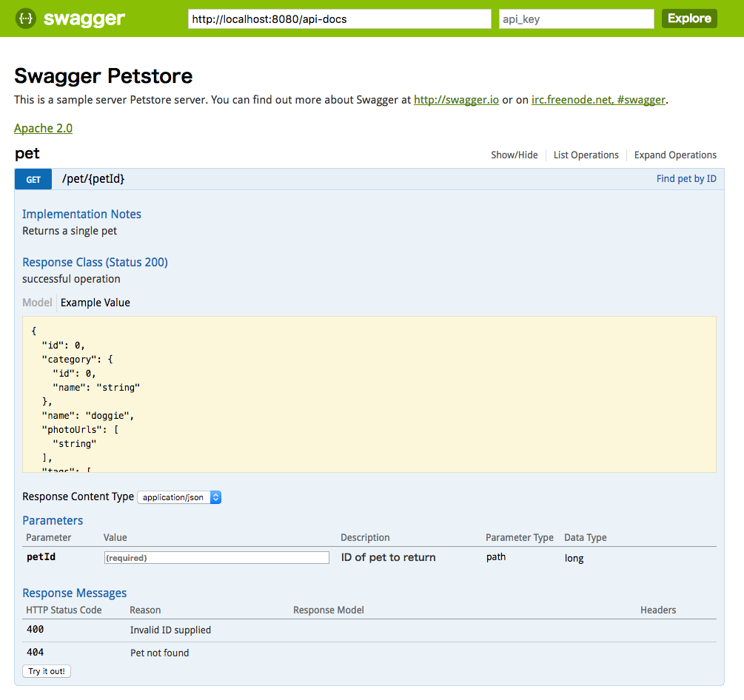Click the petId required value field
Image resolution: width=744 pixels, height=700 pixels.
click(216, 558)
